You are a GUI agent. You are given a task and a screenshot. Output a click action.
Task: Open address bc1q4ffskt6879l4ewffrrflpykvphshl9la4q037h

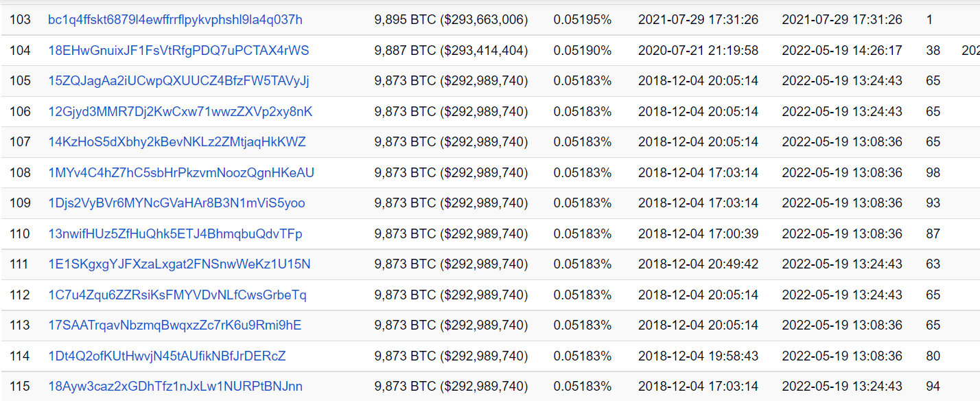click(175, 19)
